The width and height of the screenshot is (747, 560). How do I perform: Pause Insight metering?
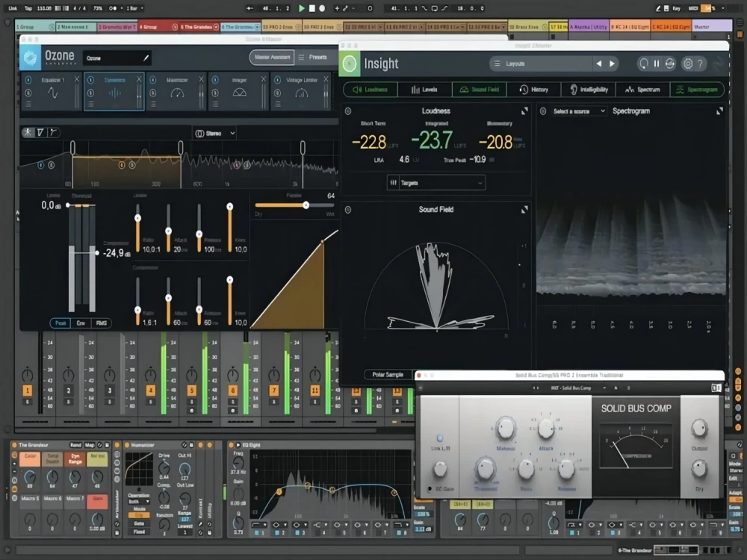657,63
